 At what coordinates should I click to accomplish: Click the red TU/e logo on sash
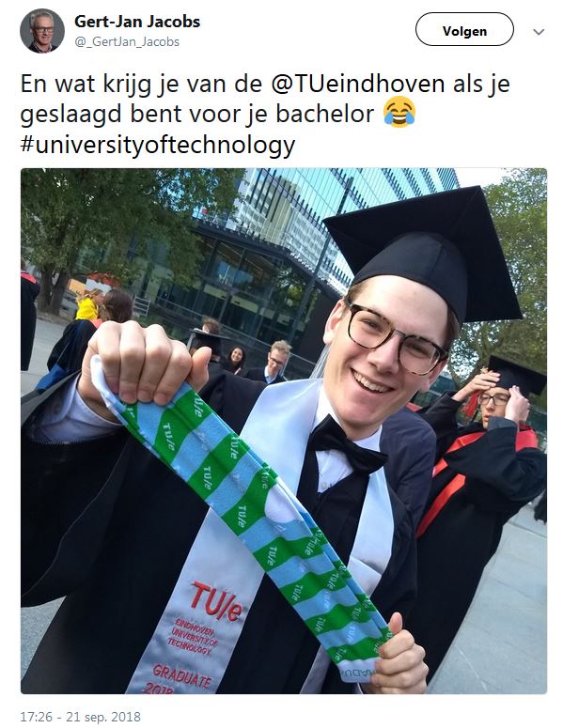click(x=216, y=601)
